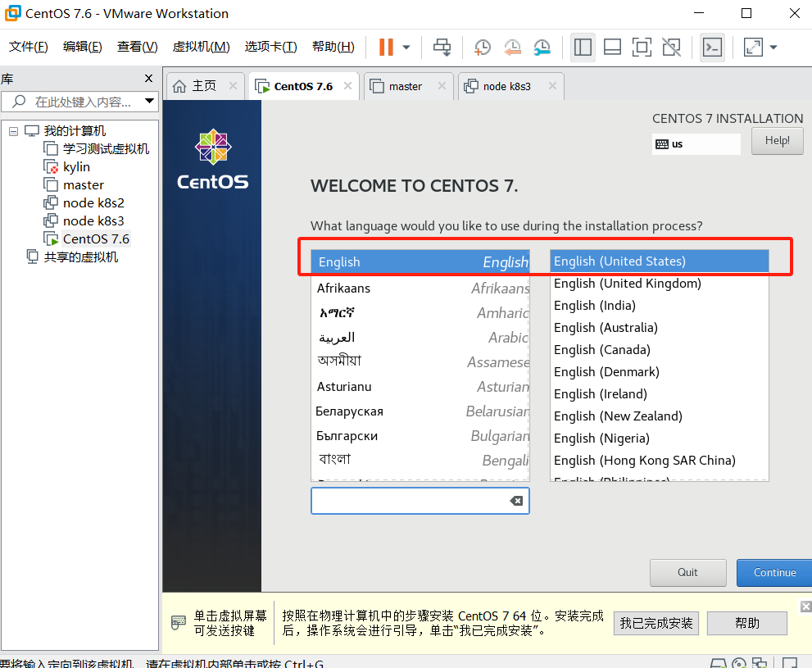Send Ctrl+Alt+Del to the virtual machine

click(442, 47)
